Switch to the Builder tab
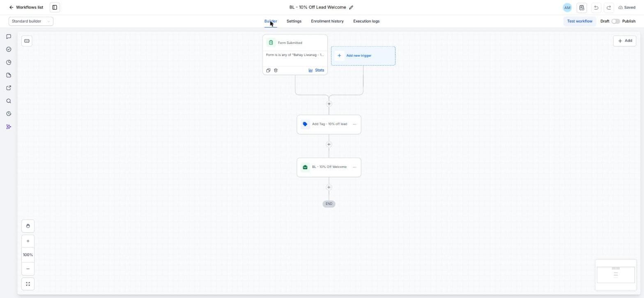This screenshot has width=644, height=298. [271, 21]
